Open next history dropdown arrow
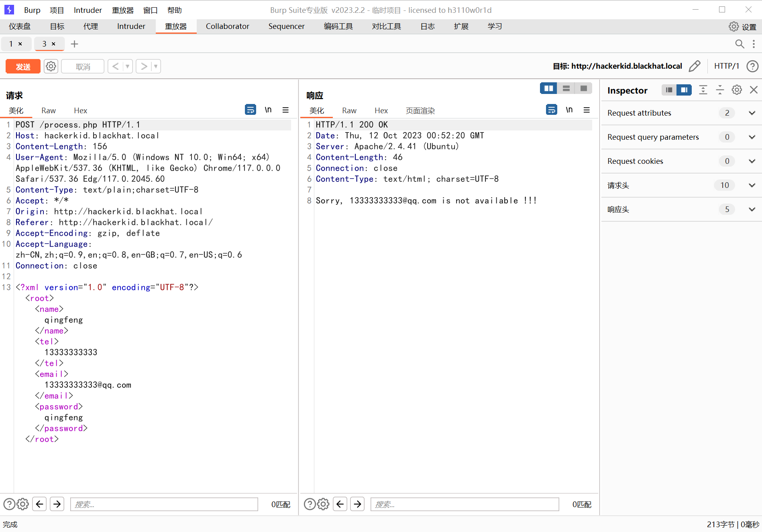The height and width of the screenshot is (532, 762). click(x=156, y=66)
